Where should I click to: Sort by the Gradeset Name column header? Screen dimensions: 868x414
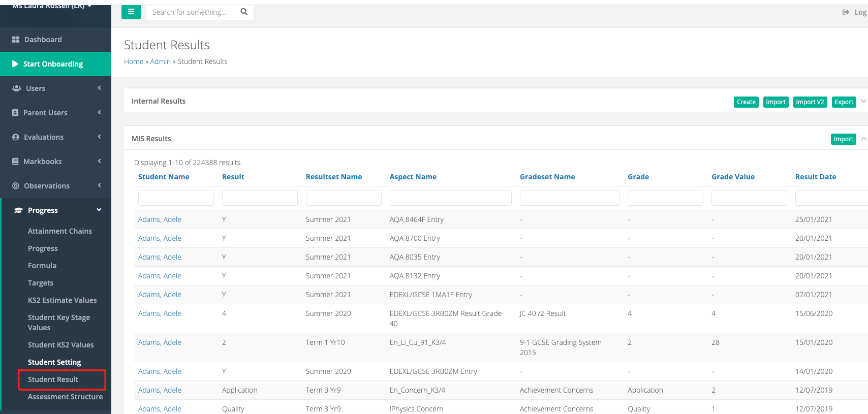pos(547,177)
